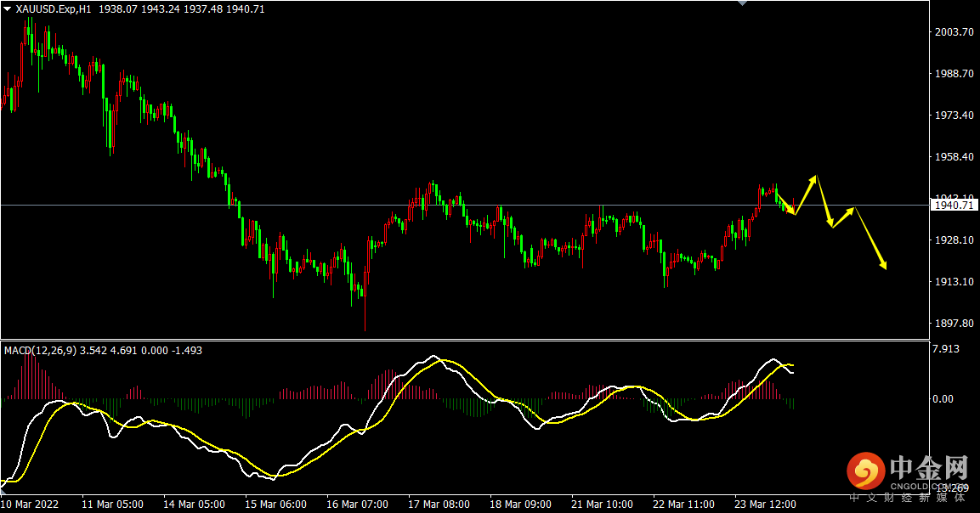Screen dimensions: 980x513
Task: Click the gray chart shift triangle on the top edge
Action: (x=742, y=3)
